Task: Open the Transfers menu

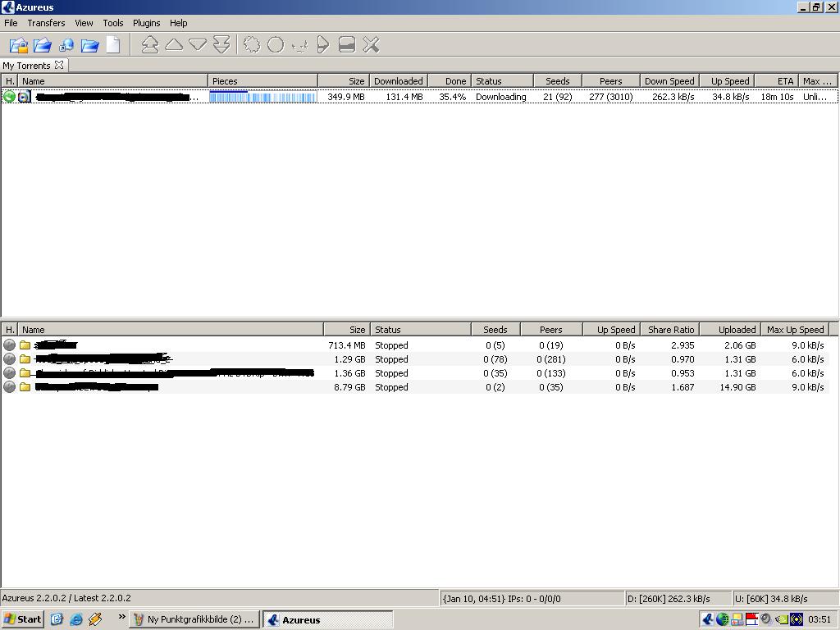Action: pos(46,23)
